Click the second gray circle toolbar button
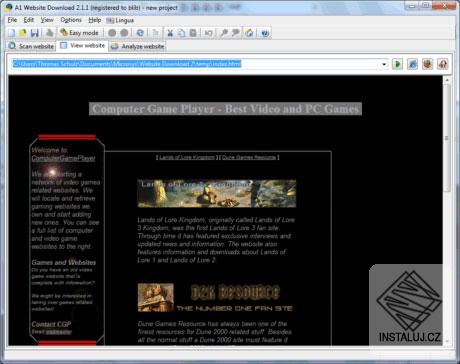The width and height of the screenshot is (460, 364). pyautogui.click(x=124, y=33)
